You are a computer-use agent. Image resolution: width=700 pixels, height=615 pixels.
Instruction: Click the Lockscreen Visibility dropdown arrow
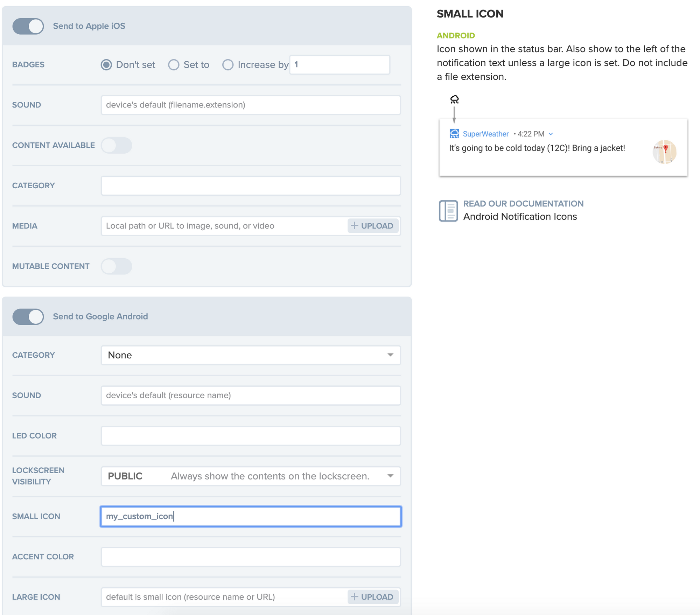coord(390,476)
